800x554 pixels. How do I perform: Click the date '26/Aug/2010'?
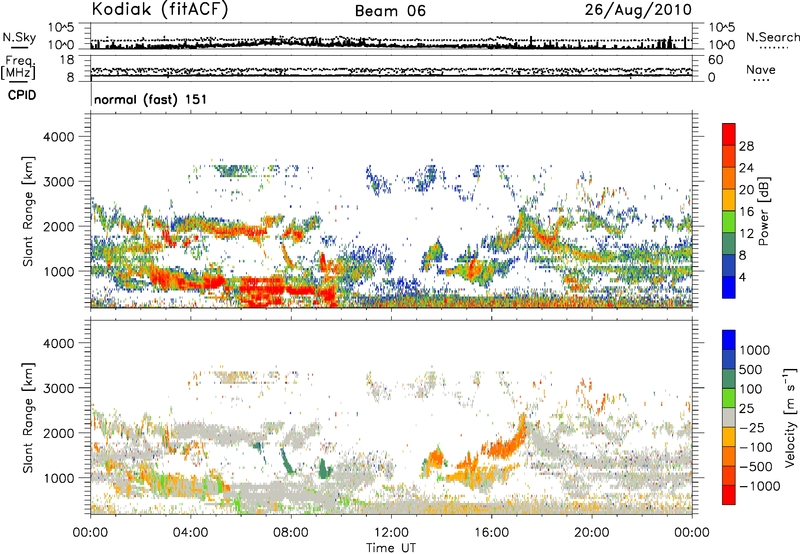tap(638, 10)
